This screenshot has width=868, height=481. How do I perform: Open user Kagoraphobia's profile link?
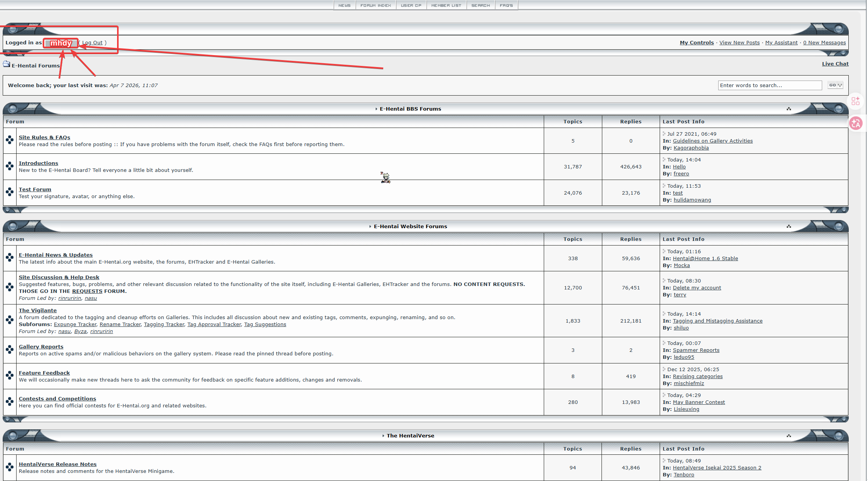click(x=691, y=148)
